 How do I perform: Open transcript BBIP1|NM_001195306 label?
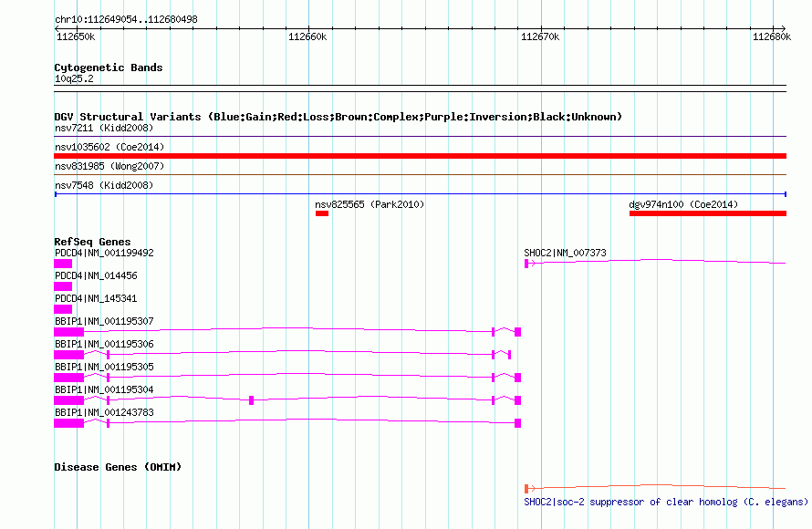(104, 344)
